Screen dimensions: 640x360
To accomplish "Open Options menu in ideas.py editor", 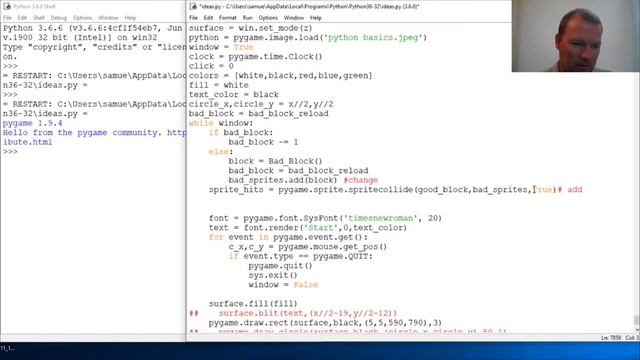I will click(268, 18).
